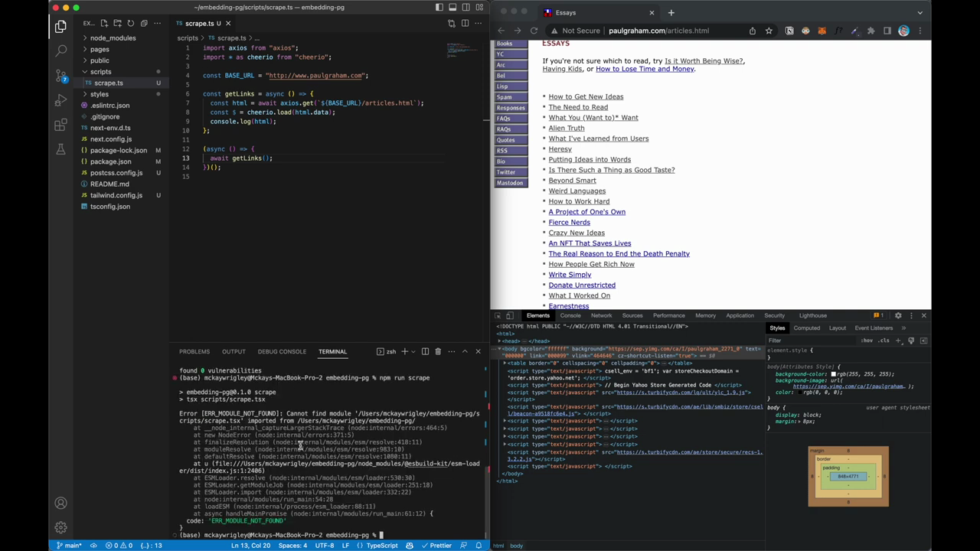Screen dimensions: 980x551
Task: Open README.md in Explorer
Action: click(x=109, y=184)
